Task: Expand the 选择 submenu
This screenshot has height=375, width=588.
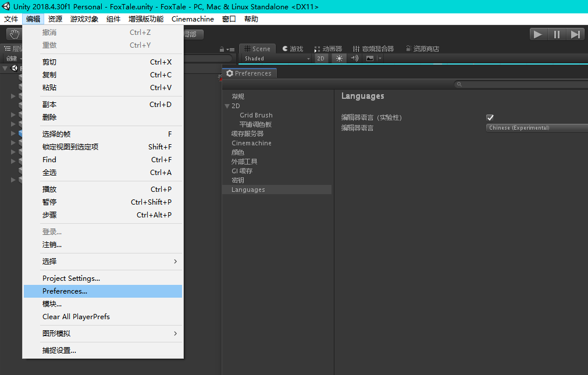Action: 103,262
